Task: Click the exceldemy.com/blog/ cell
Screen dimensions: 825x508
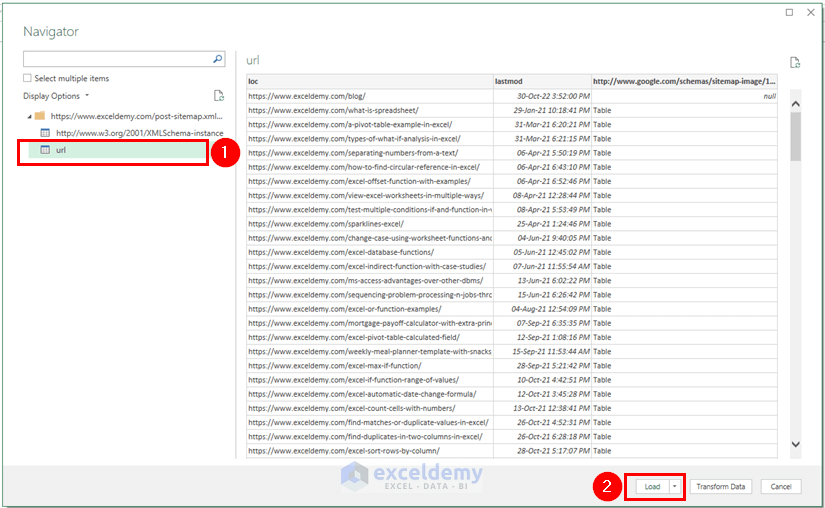Action: 369,96
